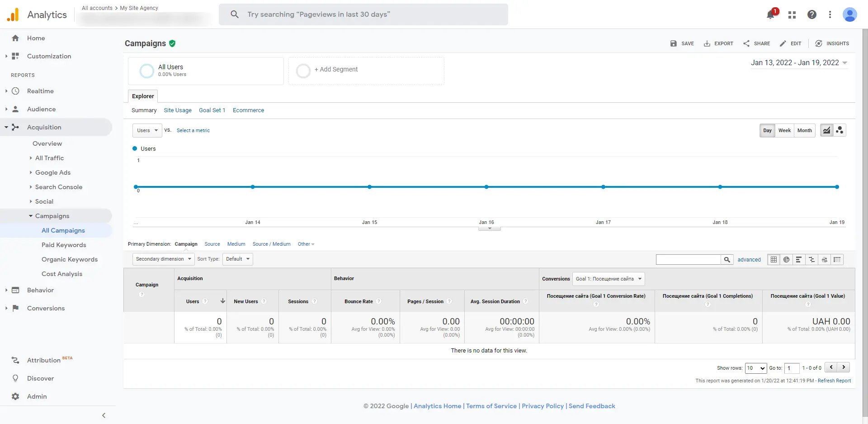Open the Goal Set 1 tab

212,110
